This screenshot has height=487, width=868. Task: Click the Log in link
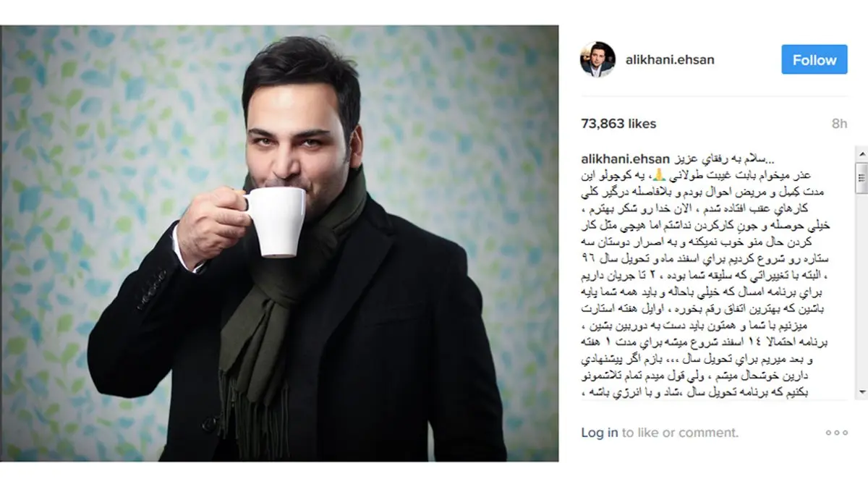[600, 433]
